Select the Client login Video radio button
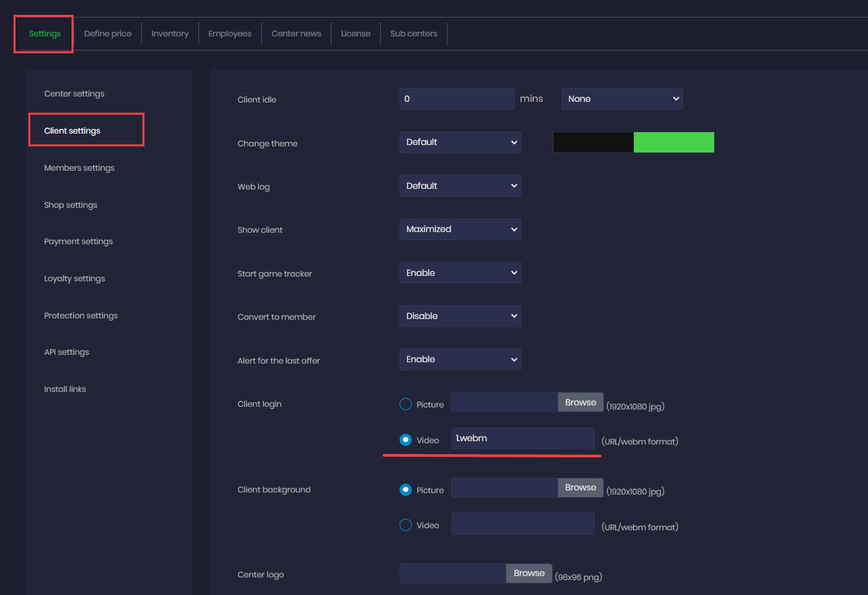Screen dimensions: 868x595 (x=406, y=440)
